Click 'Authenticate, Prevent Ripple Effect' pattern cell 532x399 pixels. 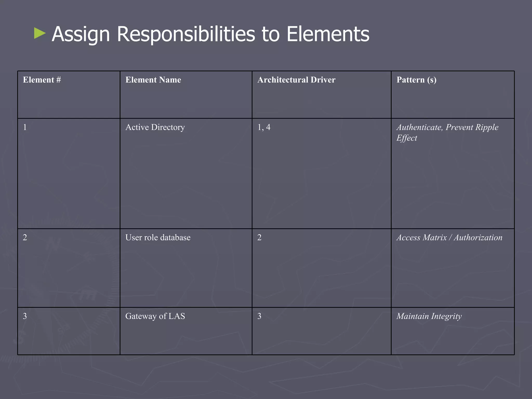pyautogui.click(x=453, y=174)
